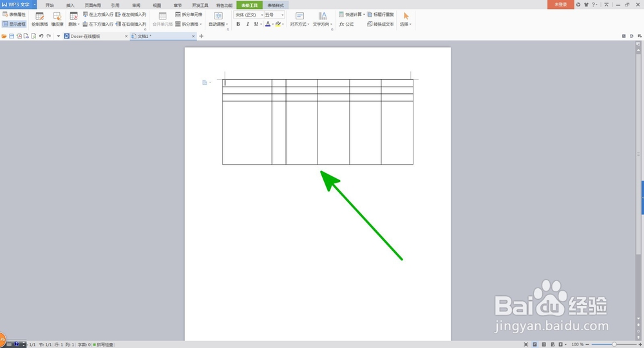Viewport: 644px width, 348px height.
Task: Switch to the 引用 tab
Action: point(115,5)
